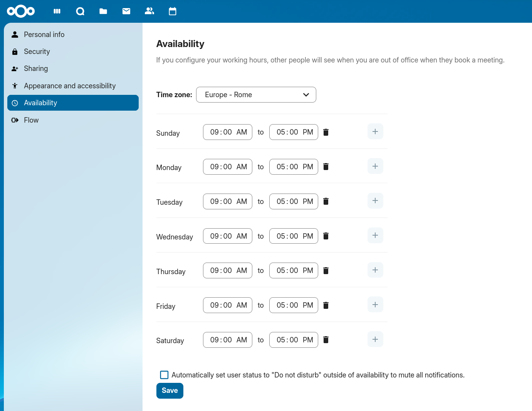The image size is (532, 411).
Task: Open the Files app from the top bar
Action: [x=103, y=11]
